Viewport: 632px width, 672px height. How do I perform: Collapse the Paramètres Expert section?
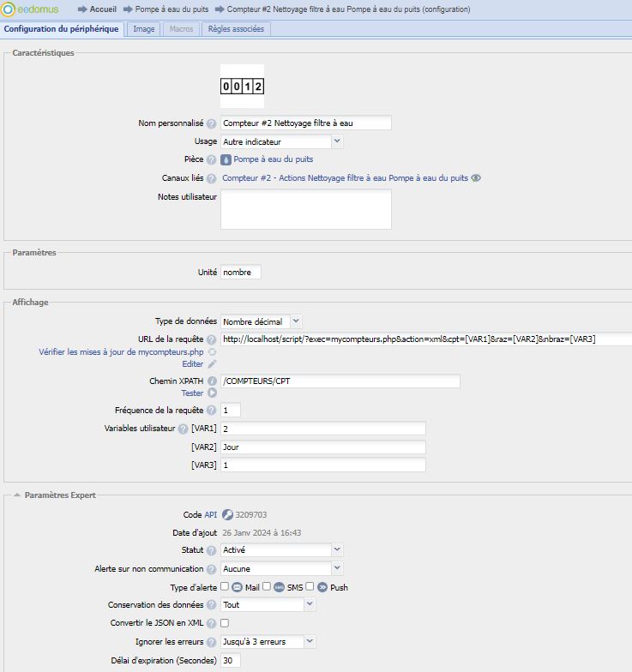pyautogui.click(x=17, y=495)
